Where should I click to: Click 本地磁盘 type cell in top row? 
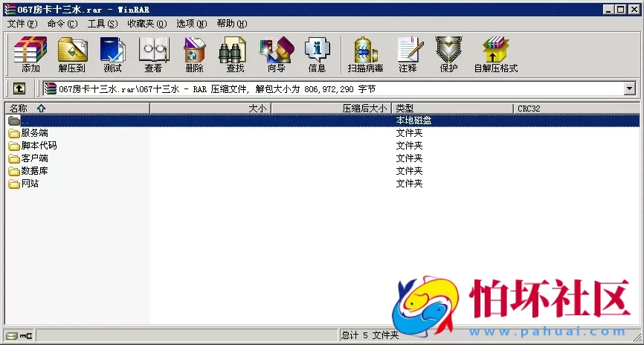[413, 120]
